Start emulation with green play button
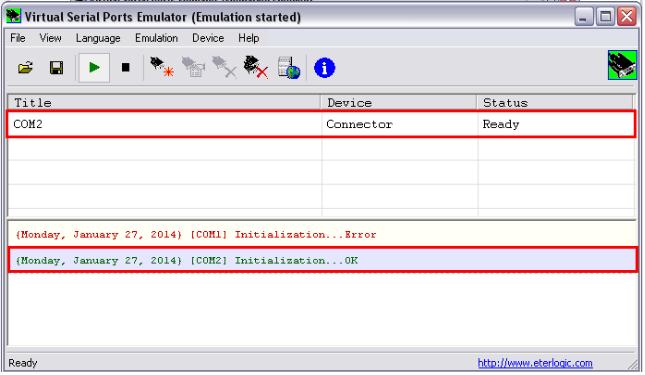Image resolution: width=645 pixels, height=375 pixels. click(x=94, y=67)
